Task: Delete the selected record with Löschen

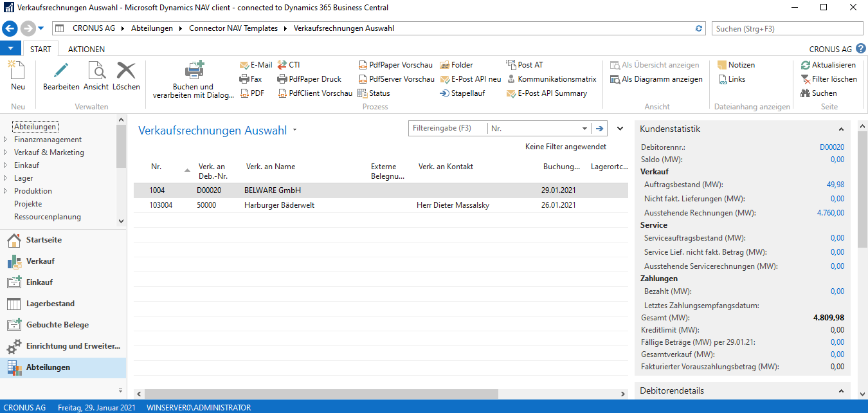Action: coord(126,76)
